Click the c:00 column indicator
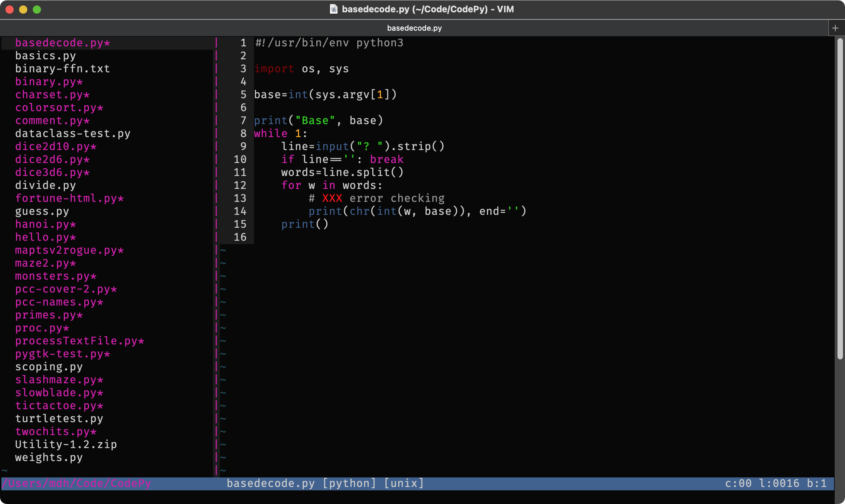 [738, 483]
